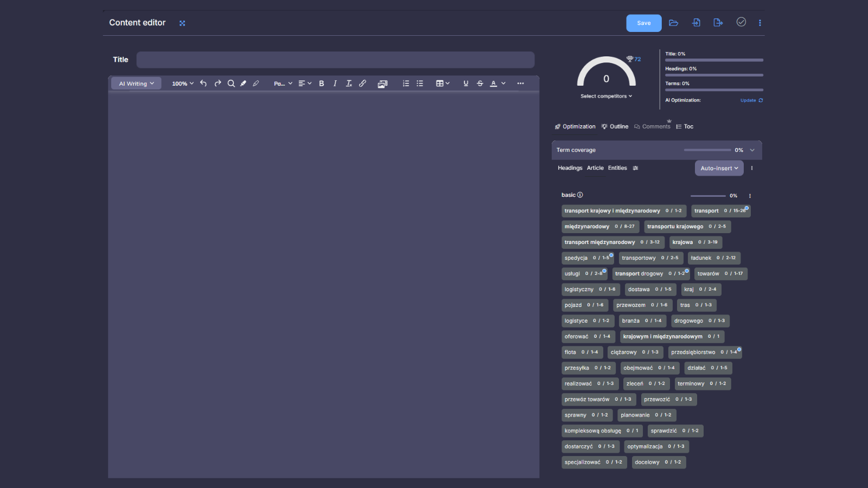Open the insert table dropdown
The width and height of the screenshot is (868, 488).
point(443,84)
